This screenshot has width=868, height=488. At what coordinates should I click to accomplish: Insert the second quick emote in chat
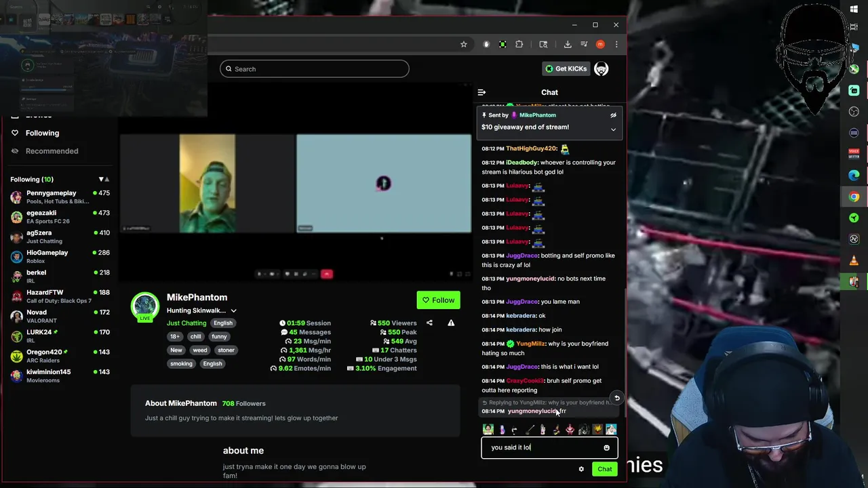[502, 430]
